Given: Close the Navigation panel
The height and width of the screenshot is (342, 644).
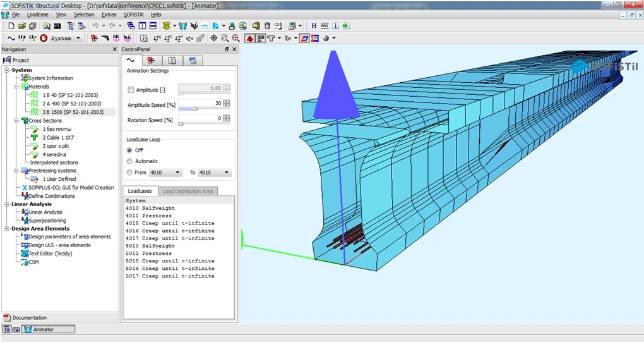Looking at the screenshot, I should (114, 49).
